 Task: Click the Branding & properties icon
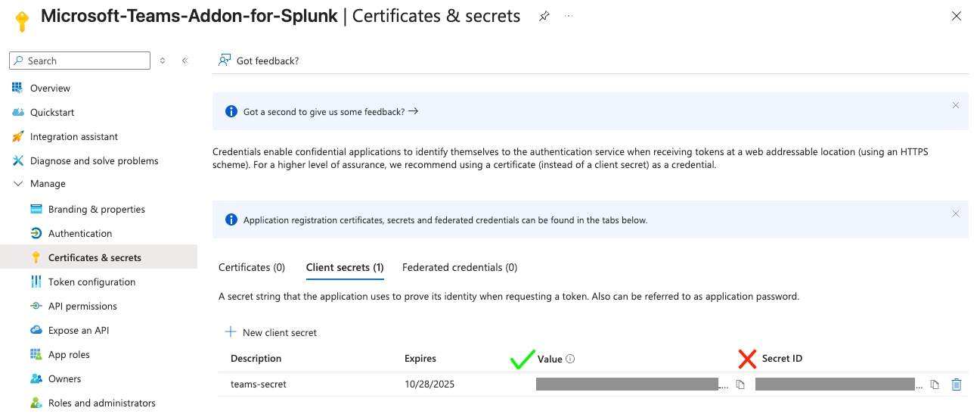click(36, 209)
